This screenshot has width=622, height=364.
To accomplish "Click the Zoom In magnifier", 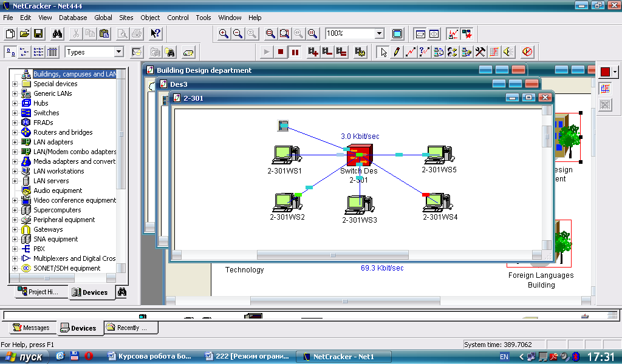I will click(x=224, y=33).
